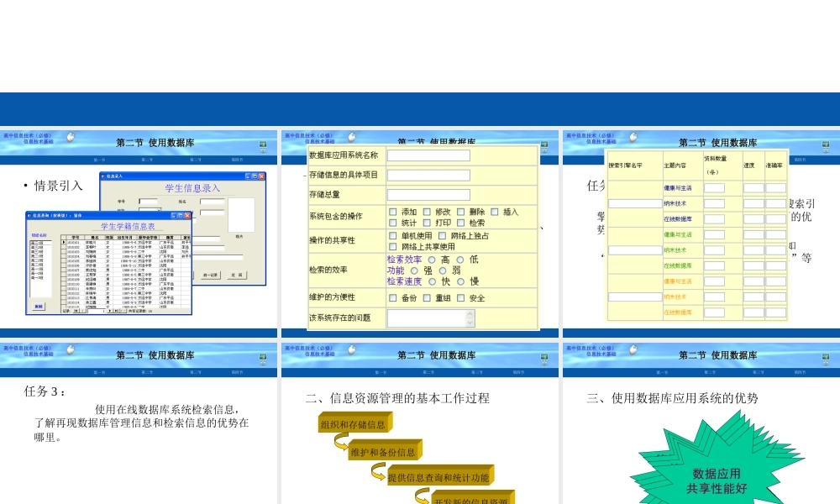Click the 学生信息录入 title text
Image resolution: width=840 pixels, height=504 pixels.
[x=192, y=188]
